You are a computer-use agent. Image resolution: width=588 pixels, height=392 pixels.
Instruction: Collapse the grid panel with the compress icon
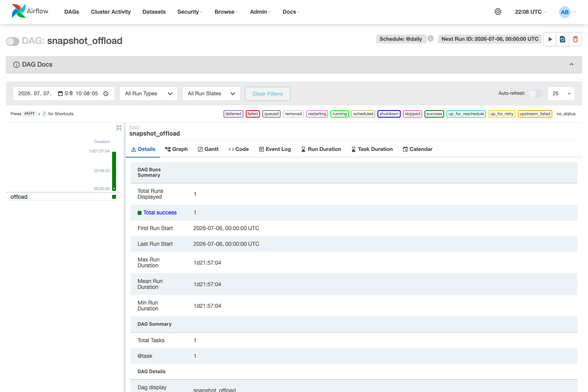pos(119,128)
